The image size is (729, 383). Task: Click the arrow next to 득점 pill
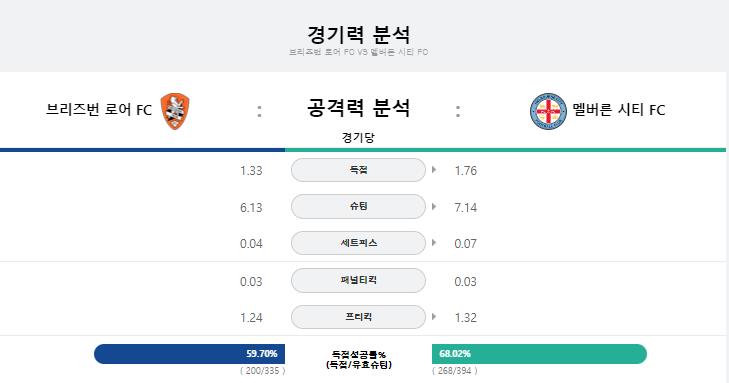click(434, 170)
